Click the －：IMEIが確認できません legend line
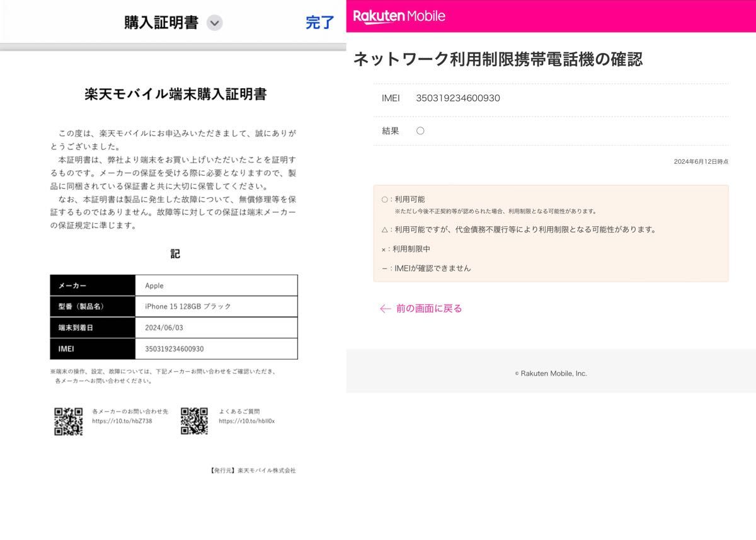 coord(426,268)
